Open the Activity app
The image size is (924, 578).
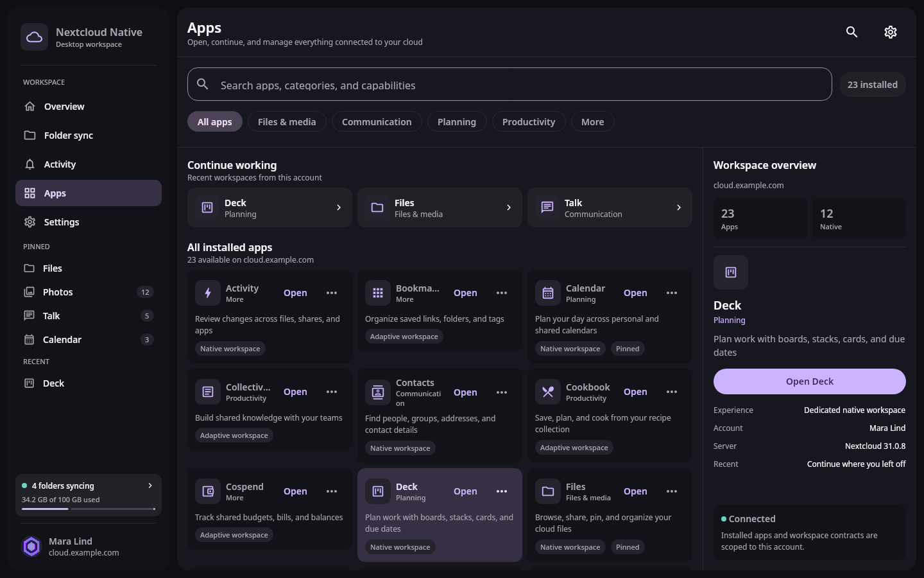[295, 293]
